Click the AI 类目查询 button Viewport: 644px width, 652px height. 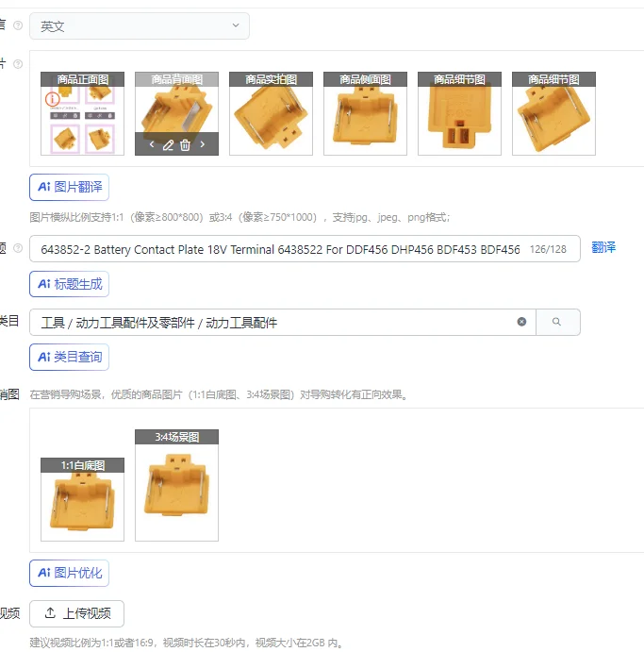point(70,357)
